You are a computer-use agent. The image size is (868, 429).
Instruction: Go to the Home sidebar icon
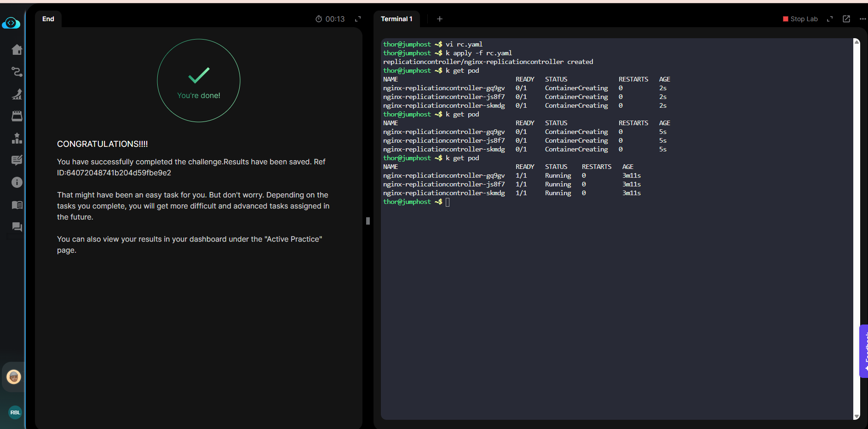[x=17, y=49]
